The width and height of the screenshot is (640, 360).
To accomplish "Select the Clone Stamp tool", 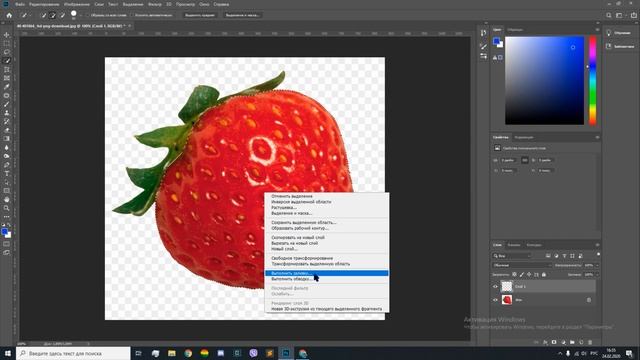I will click(7, 113).
